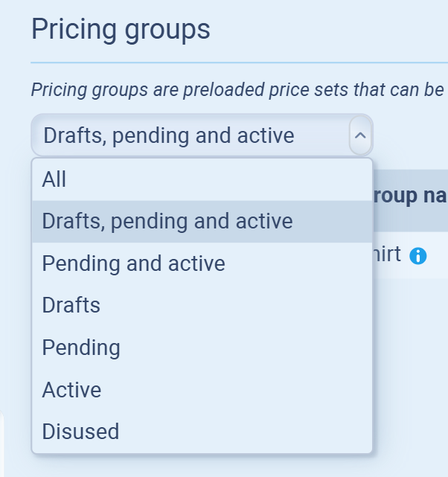Viewport: 448px width, 477px height.
Task: Click the italic pricing groups description text
Action: 238,90
